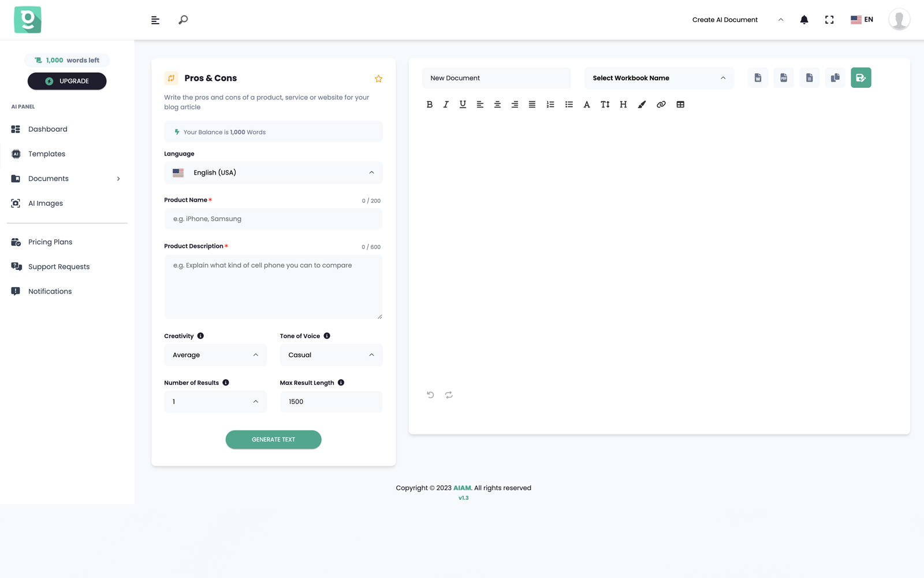Image resolution: width=924 pixels, height=578 pixels.
Task: Open the Language dropdown showing English (USA)
Action: point(273,172)
